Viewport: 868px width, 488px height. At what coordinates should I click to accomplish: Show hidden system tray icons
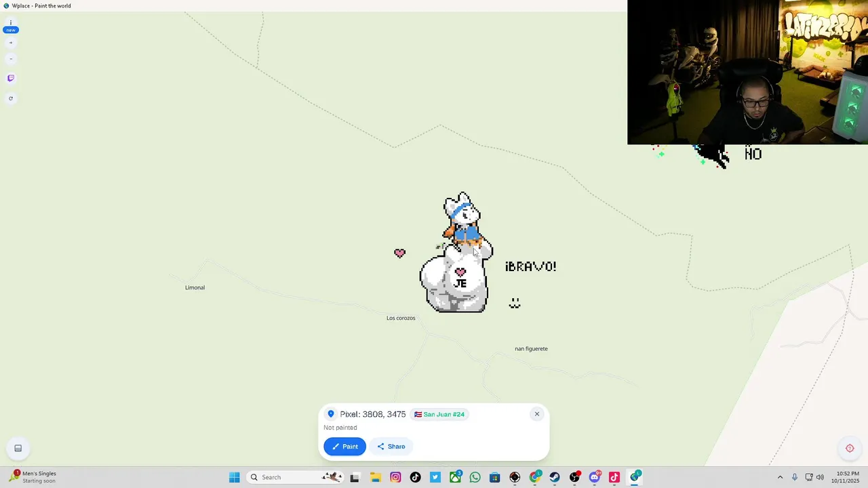point(780,477)
